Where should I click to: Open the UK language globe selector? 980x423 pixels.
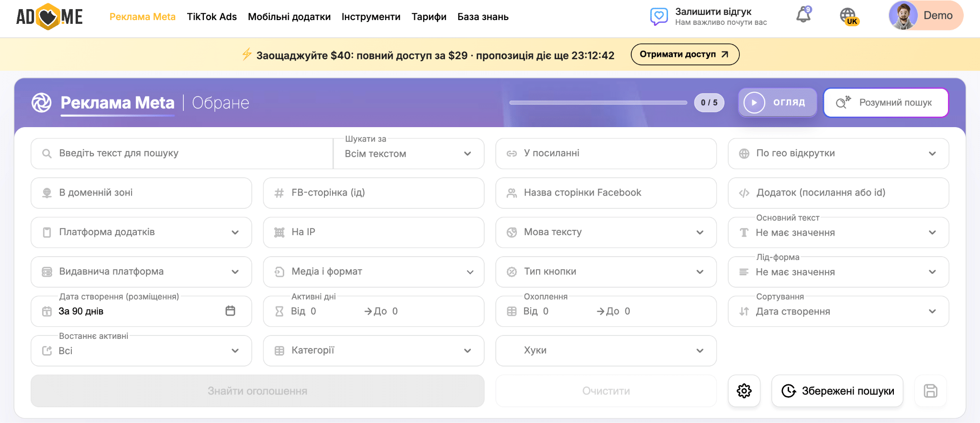pos(849,16)
